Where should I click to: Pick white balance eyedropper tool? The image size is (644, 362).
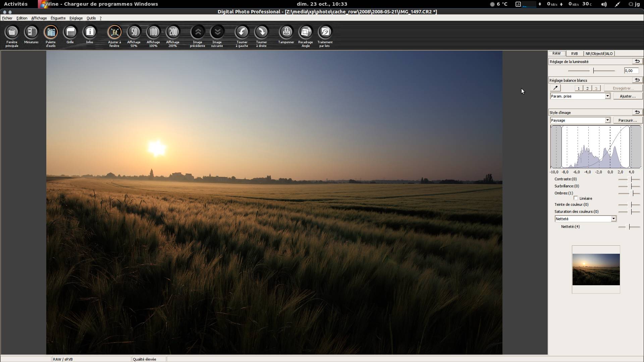tap(555, 88)
